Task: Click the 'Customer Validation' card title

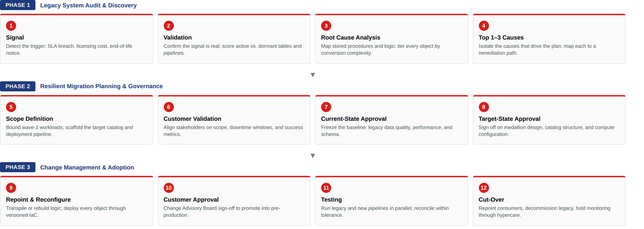Action: (192, 119)
